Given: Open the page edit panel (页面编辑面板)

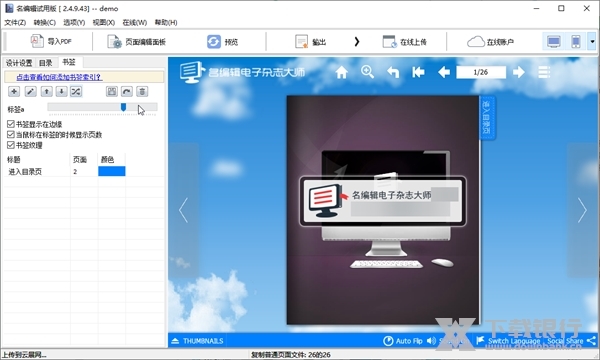Looking at the screenshot, I should 136,41.
